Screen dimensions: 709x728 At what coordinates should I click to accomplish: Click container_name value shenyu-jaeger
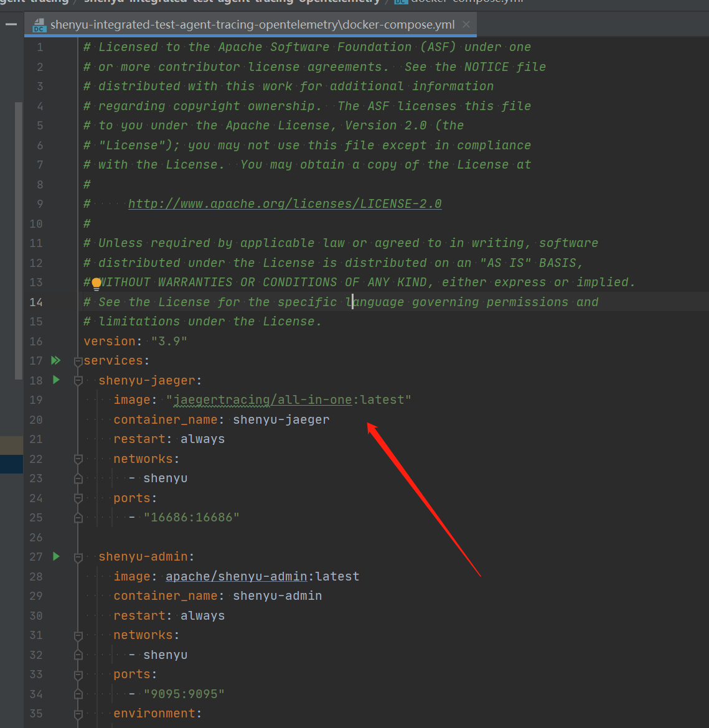tap(281, 420)
